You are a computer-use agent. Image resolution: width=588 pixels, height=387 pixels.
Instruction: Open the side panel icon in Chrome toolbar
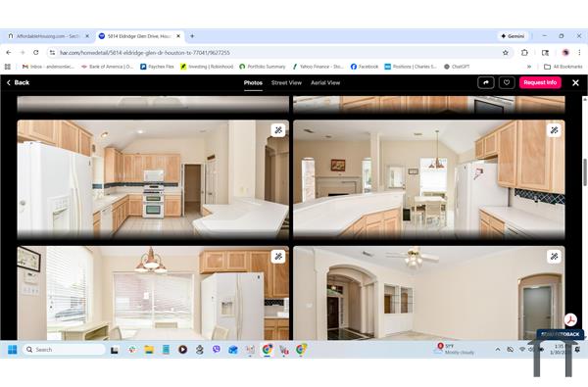click(x=545, y=53)
